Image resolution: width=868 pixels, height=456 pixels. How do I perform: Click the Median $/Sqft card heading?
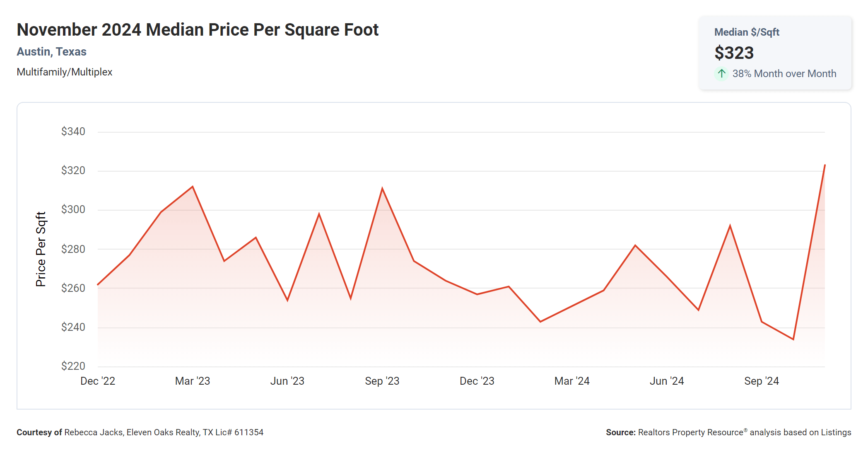[746, 32]
